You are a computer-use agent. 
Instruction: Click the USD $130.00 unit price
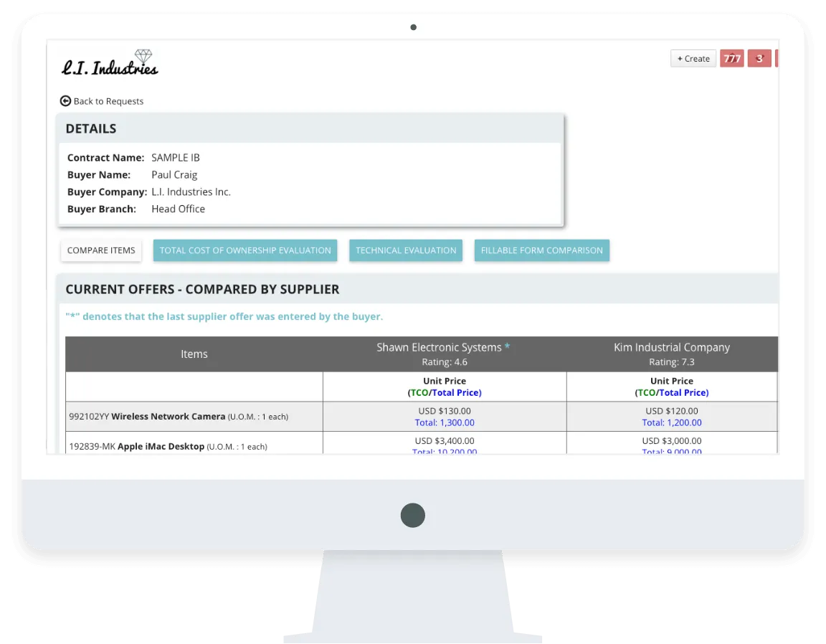(x=444, y=410)
